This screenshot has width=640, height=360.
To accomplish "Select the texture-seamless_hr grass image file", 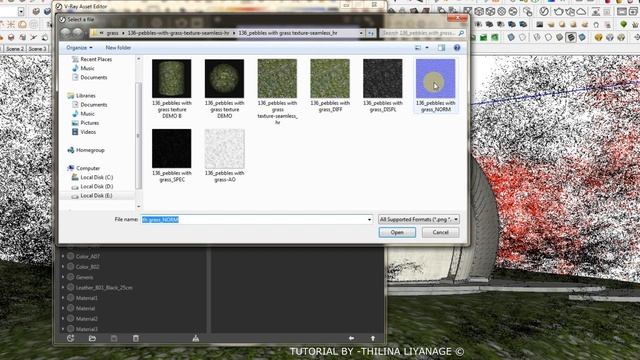I will click(277, 92).
